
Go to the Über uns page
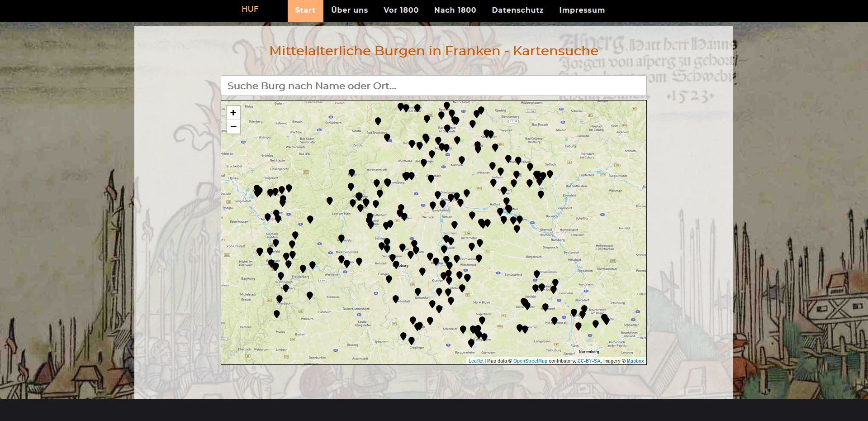click(x=349, y=10)
